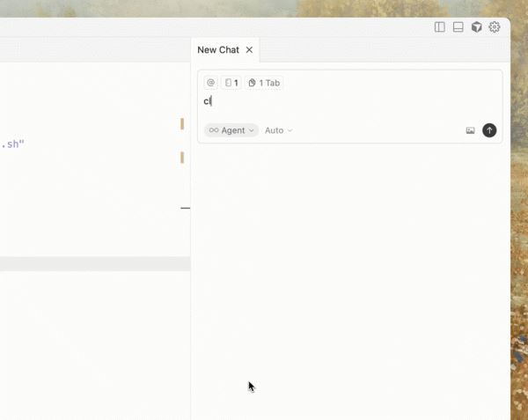Click the @ add context button
Viewport: 528px width, 420px height.
[x=210, y=83]
